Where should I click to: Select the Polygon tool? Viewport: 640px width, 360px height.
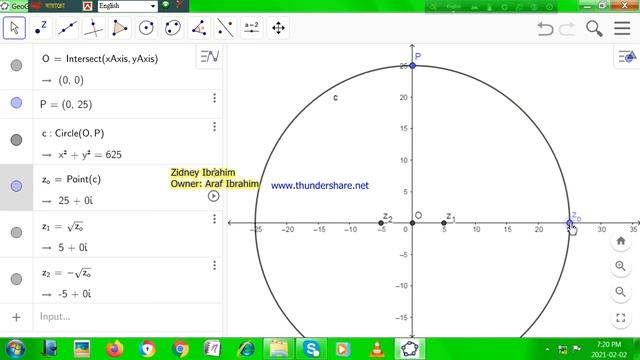(x=120, y=28)
